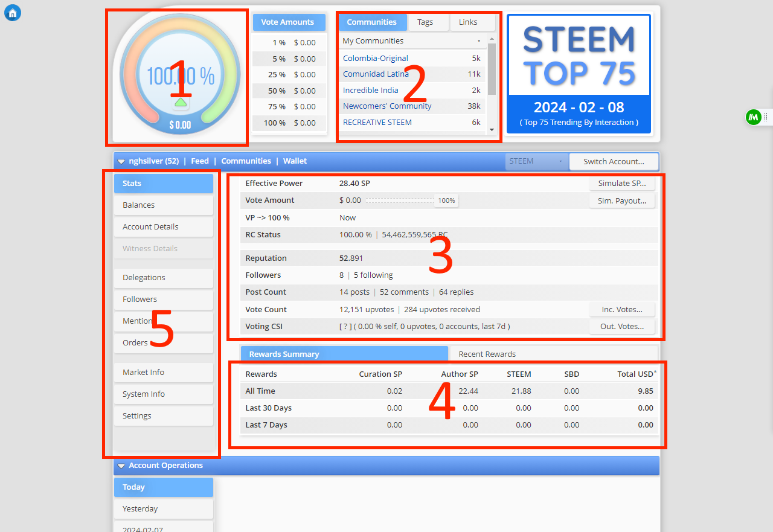
Task: Open Account Details in the sidebar
Action: point(164,227)
